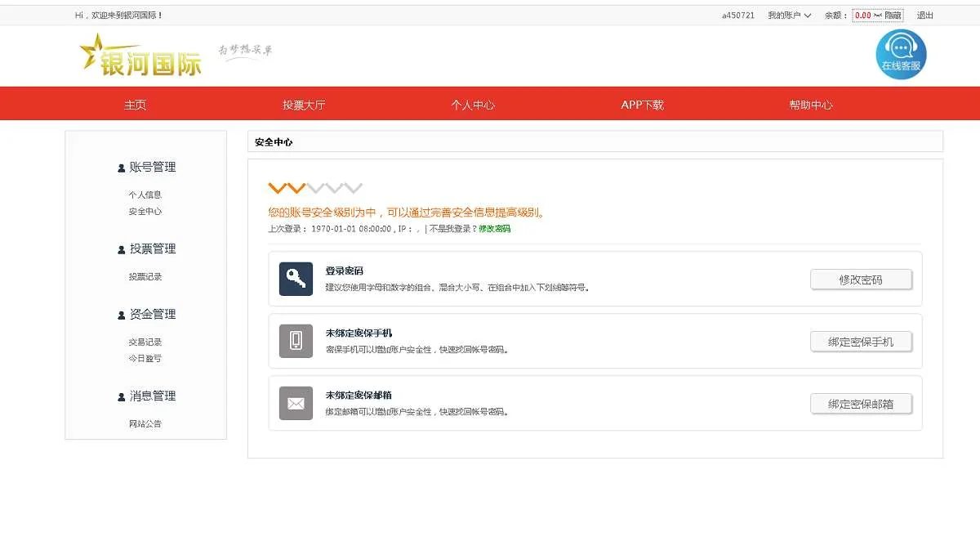Click the envelope icon for 未绑定密保邮箱

[296, 403]
